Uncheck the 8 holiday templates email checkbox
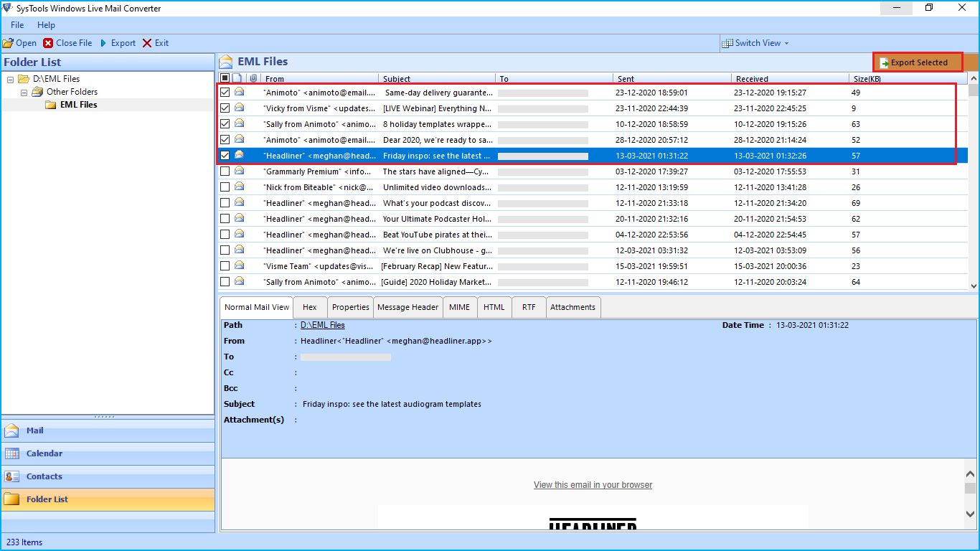 pos(225,124)
